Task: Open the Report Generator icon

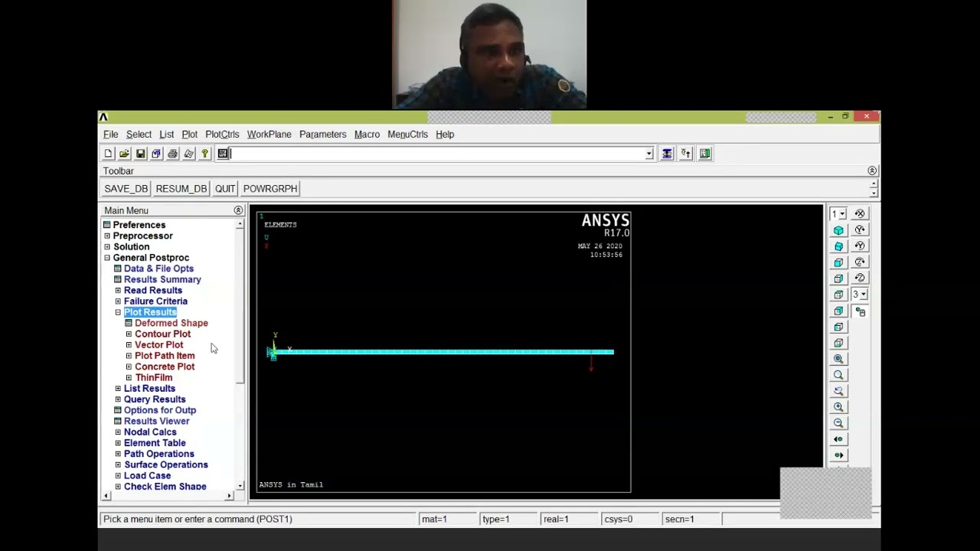Action: (188, 154)
